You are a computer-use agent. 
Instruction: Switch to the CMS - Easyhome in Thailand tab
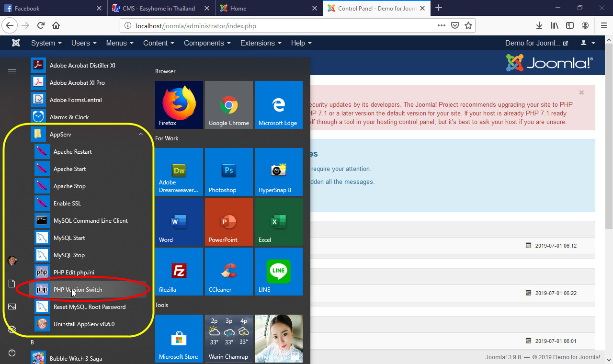pyautogui.click(x=158, y=8)
